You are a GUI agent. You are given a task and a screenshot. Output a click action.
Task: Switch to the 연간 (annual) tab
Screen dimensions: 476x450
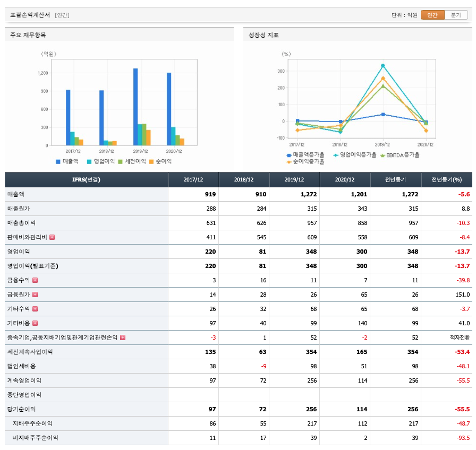432,15
